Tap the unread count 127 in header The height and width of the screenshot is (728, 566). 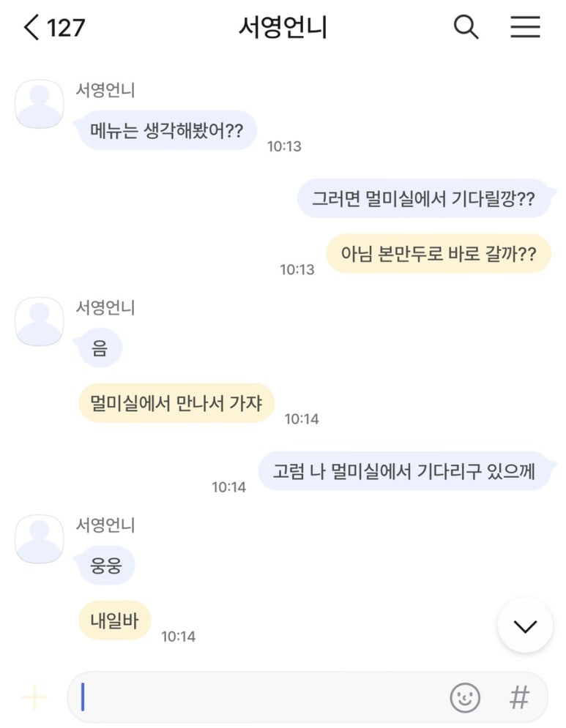(x=65, y=28)
